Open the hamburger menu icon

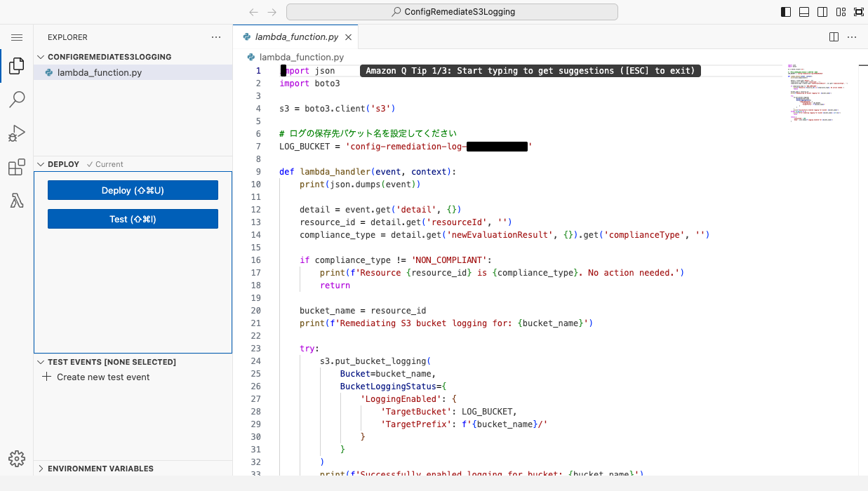[x=17, y=37]
